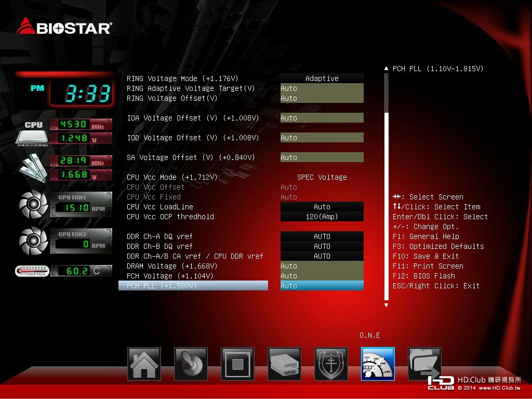The width and height of the screenshot is (532, 399).
Task: Click the 3:33 clock display
Action: (82, 92)
